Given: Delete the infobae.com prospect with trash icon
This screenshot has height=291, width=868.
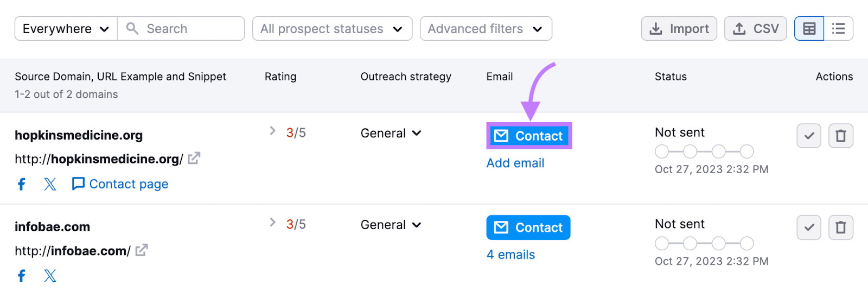Looking at the screenshot, I should (x=840, y=227).
